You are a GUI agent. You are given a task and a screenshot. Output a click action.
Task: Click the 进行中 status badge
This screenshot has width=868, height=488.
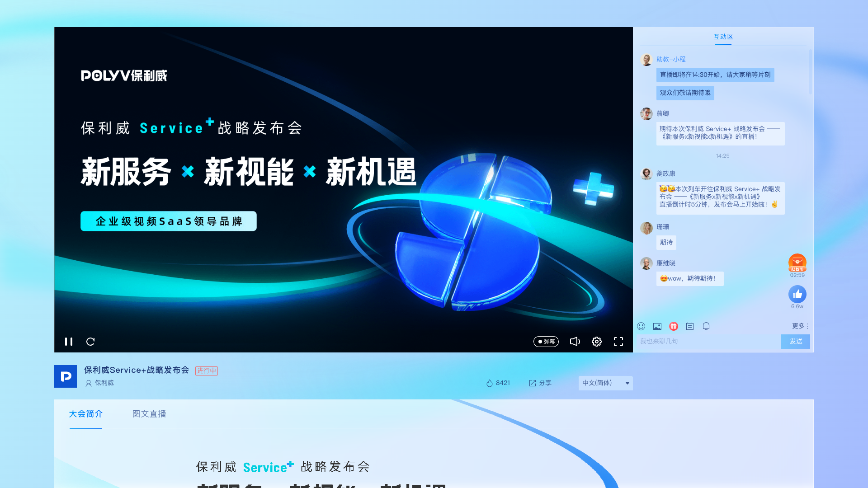pyautogui.click(x=207, y=371)
